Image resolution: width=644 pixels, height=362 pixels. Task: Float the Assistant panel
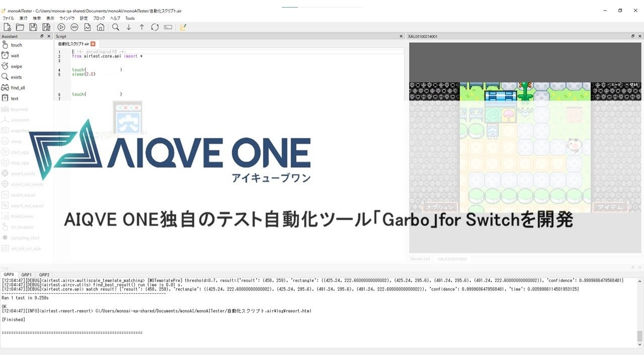42,36
